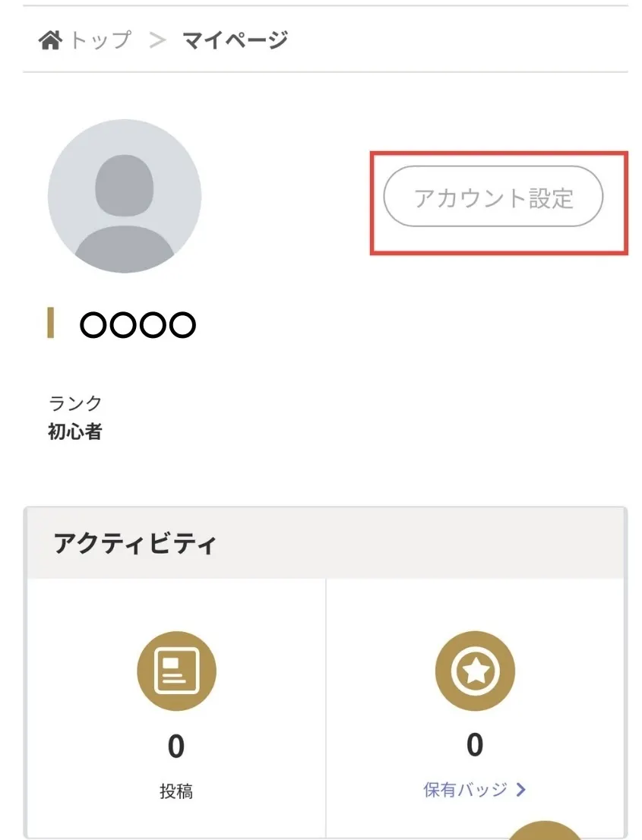Click the badge count zero
The height and width of the screenshot is (840, 642).
tap(475, 744)
